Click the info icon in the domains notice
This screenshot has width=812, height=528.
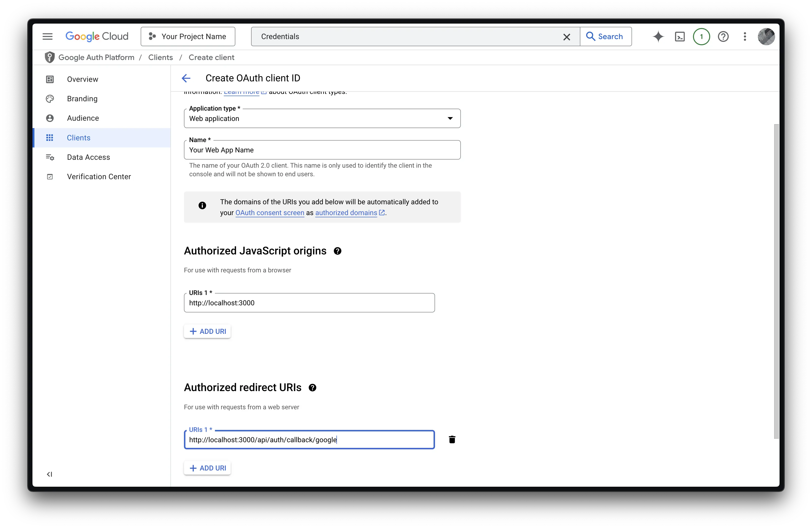[x=202, y=205]
